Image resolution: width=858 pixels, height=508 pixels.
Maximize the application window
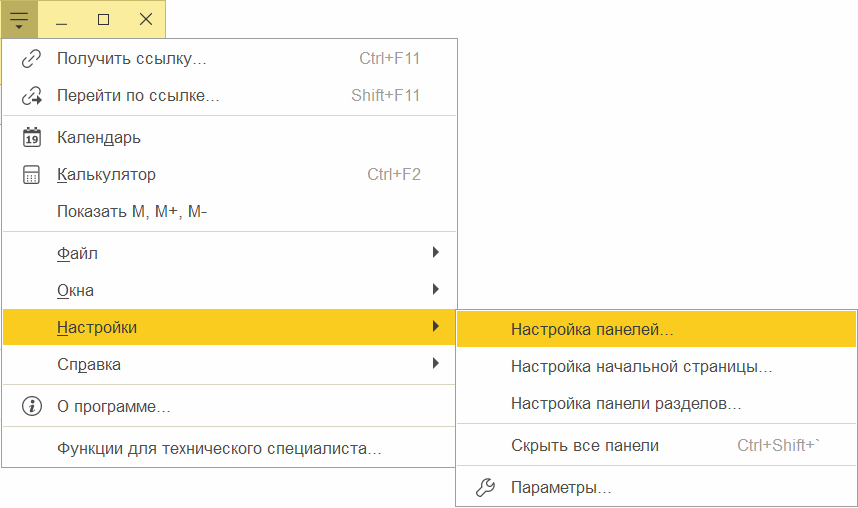click(x=103, y=20)
